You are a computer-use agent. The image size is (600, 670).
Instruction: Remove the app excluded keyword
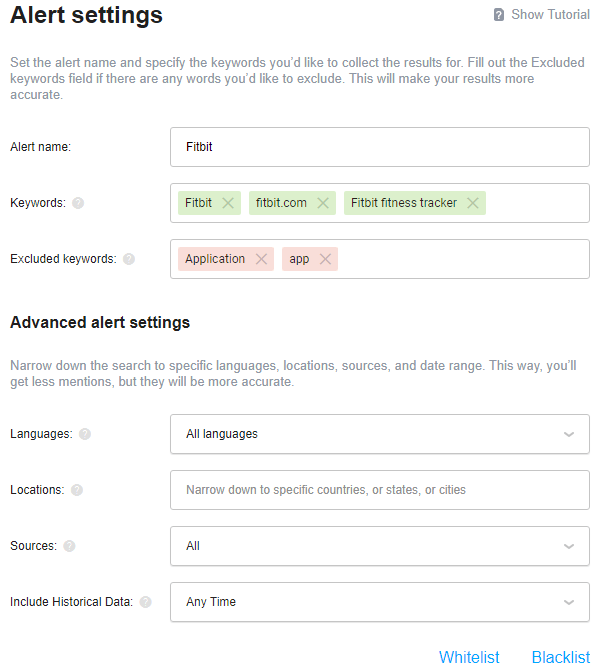pyautogui.click(x=325, y=259)
